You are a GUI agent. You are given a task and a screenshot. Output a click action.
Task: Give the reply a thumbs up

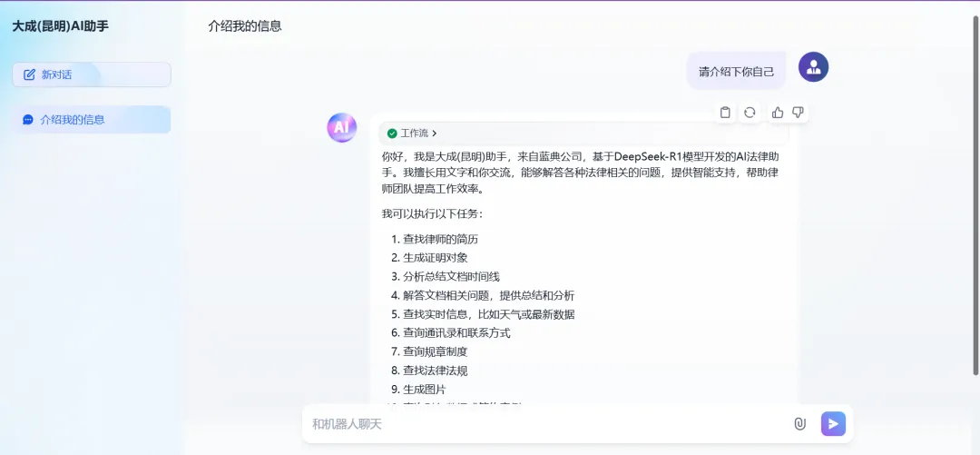(x=778, y=112)
